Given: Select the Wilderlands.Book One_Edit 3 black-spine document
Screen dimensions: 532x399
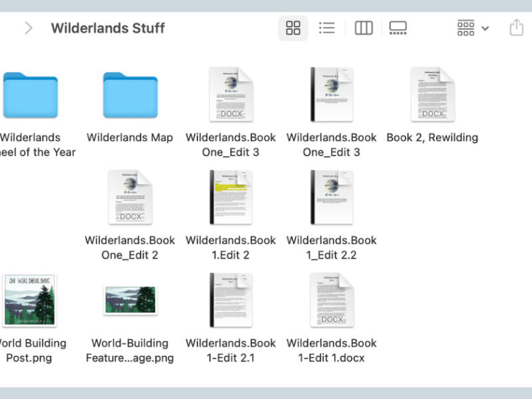Looking at the screenshot, I should [x=332, y=94].
